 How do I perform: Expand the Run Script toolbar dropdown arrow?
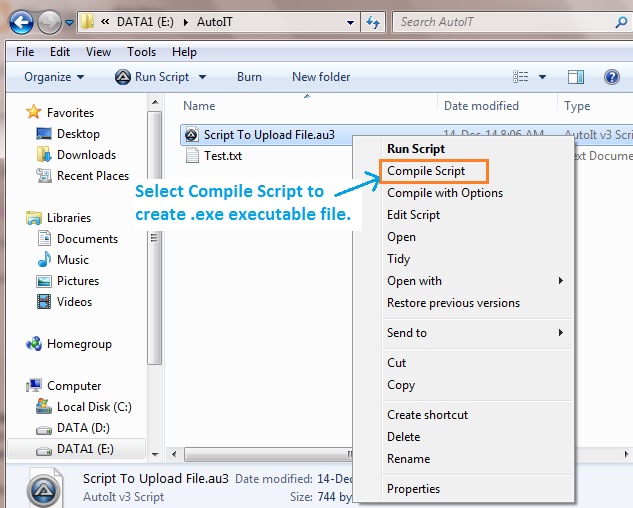(x=202, y=77)
